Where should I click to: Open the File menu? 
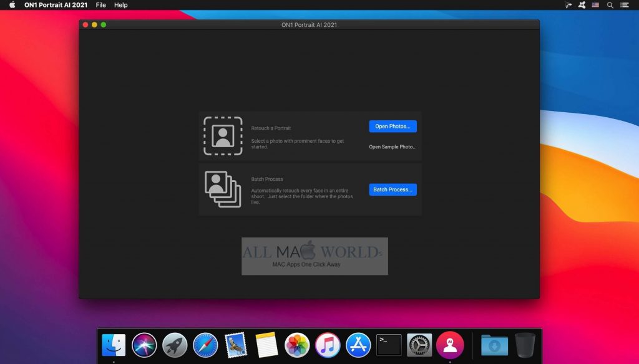tap(100, 5)
